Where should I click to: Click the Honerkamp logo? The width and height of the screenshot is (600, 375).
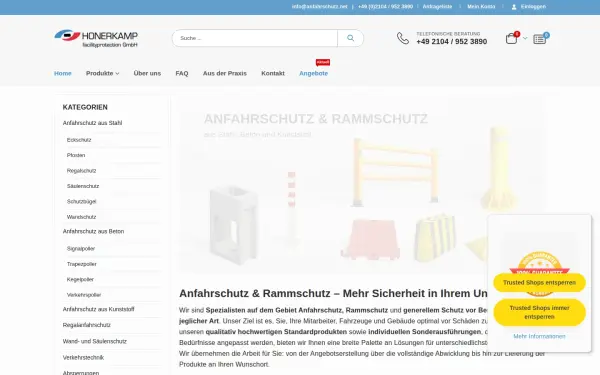pyautogui.click(x=96, y=39)
